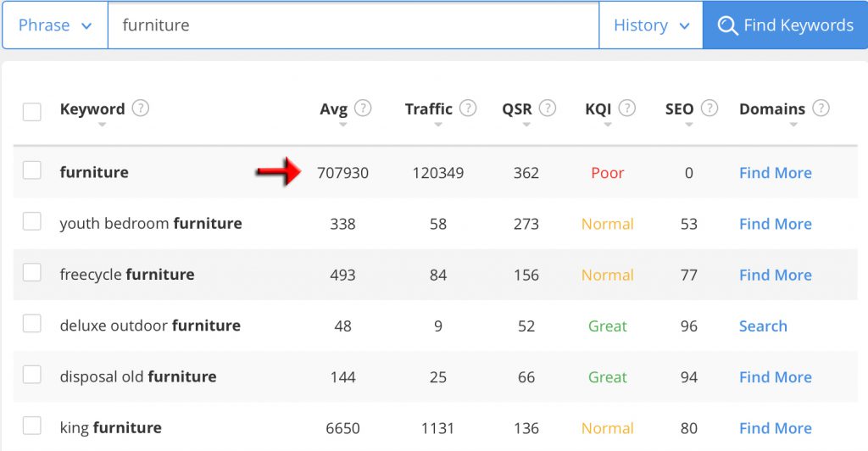Click the disposal old furniture keyword
Screen dimensions: 868x451
coord(138,376)
